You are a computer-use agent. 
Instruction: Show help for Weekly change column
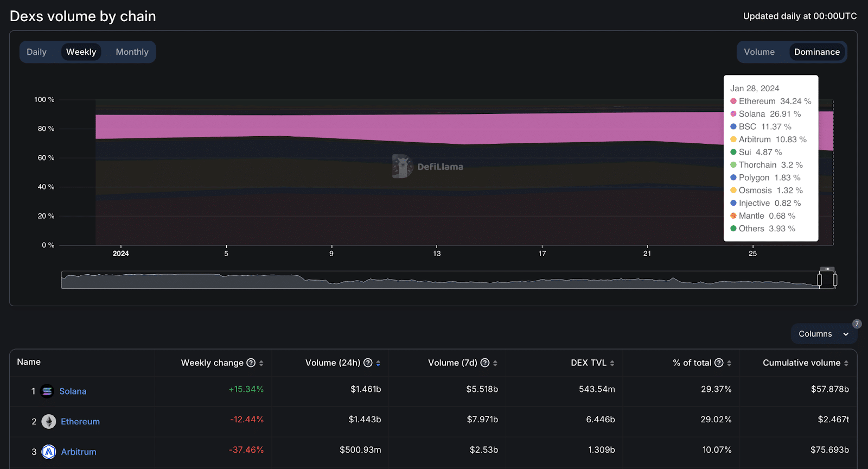tap(251, 363)
